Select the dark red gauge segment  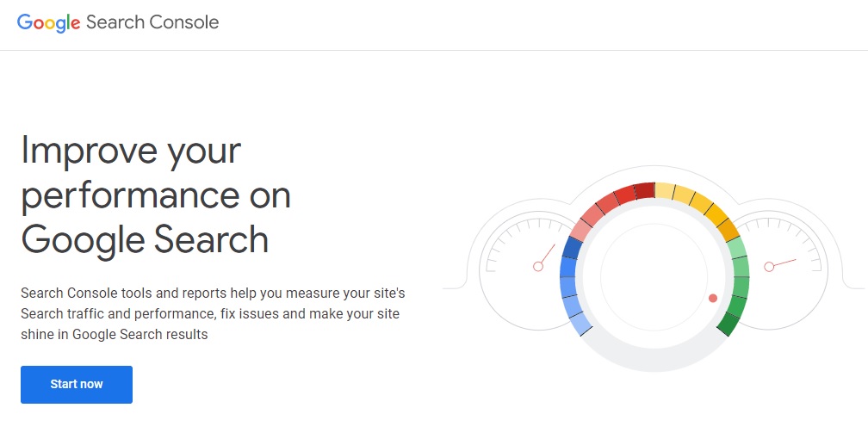(x=645, y=191)
